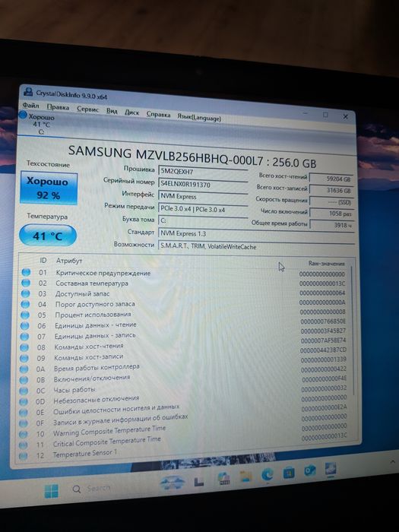This screenshot has height=532, width=399.
Task: Click status circle for attribute 0D Небезопасные отключения
Action: point(24,402)
